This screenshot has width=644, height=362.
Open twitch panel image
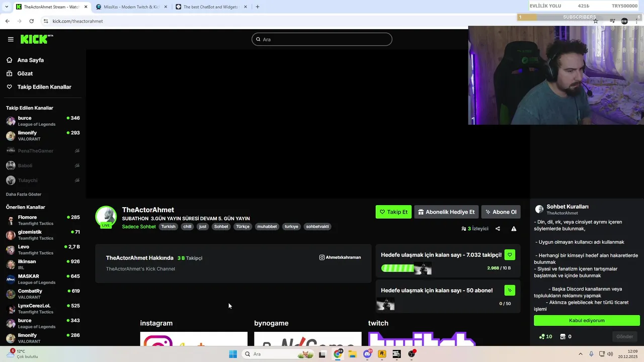click(422, 339)
